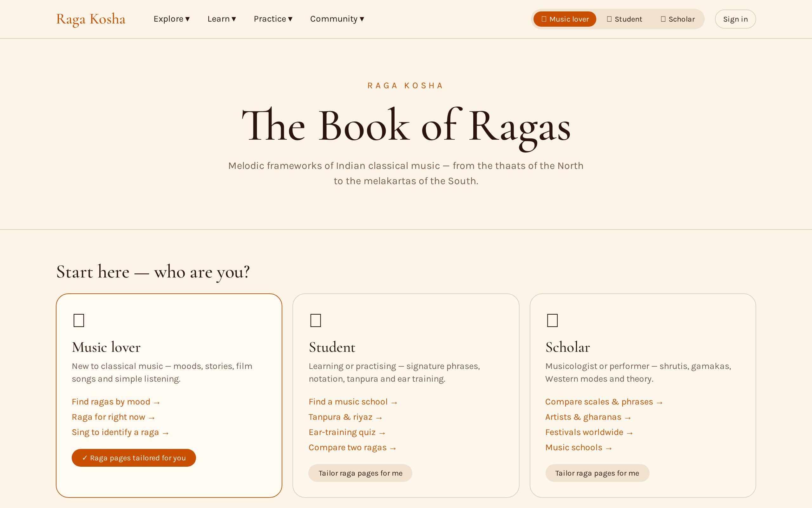The width and height of the screenshot is (812, 508).
Task: Open Compare scales & phrases link
Action: tap(604, 402)
